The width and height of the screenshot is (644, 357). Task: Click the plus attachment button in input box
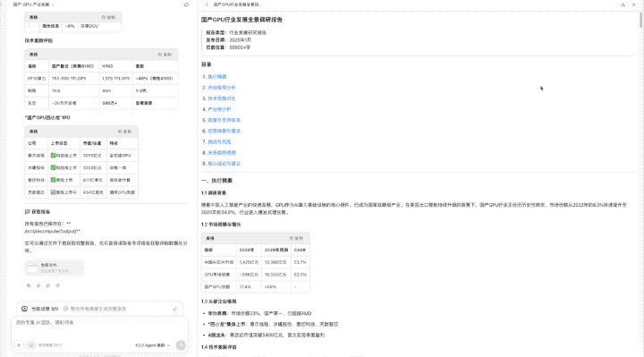click(19, 345)
